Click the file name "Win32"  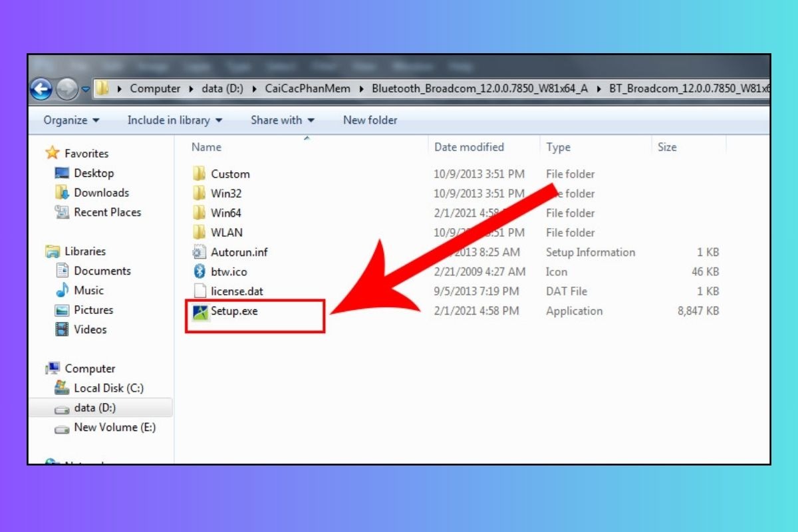coord(226,194)
